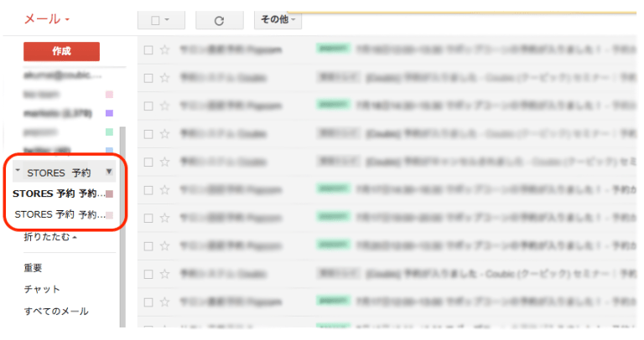This screenshot has height=340, width=644.
Task: Open the チャット mailbox
Action: point(42,289)
